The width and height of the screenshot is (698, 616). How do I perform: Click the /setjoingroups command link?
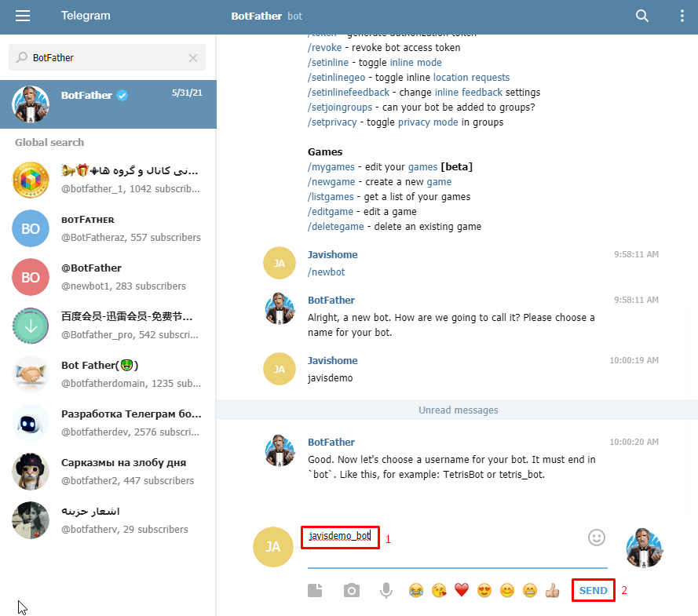point(340,108)
